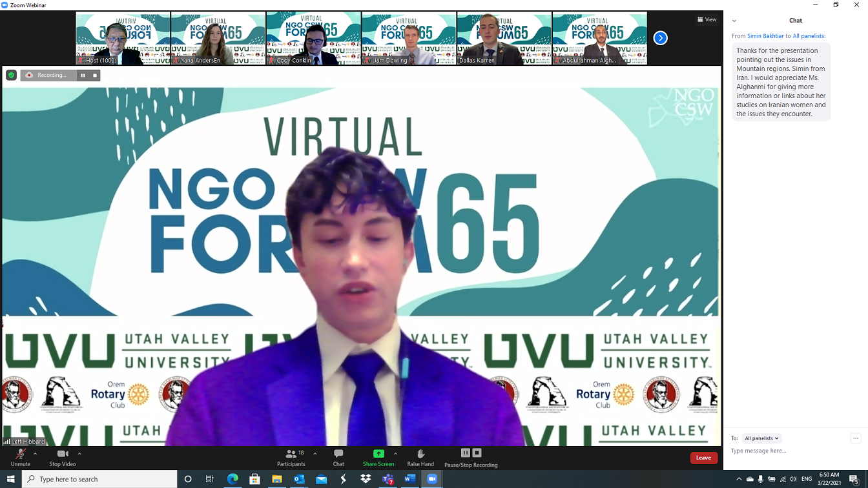Show next video thumbnails with blue arrow
Screen dimensions: 868x488
click(660, 38)
